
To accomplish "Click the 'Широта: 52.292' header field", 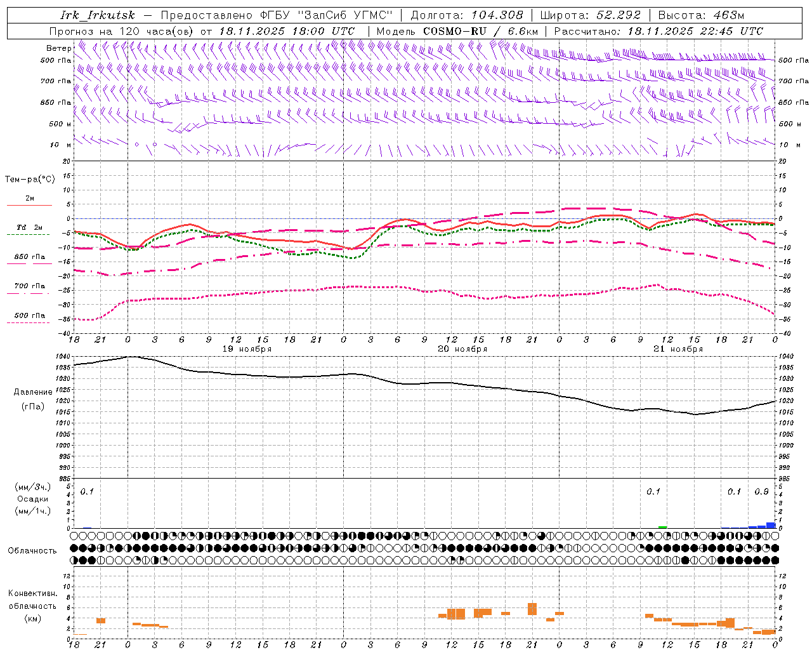I will 591,15.
